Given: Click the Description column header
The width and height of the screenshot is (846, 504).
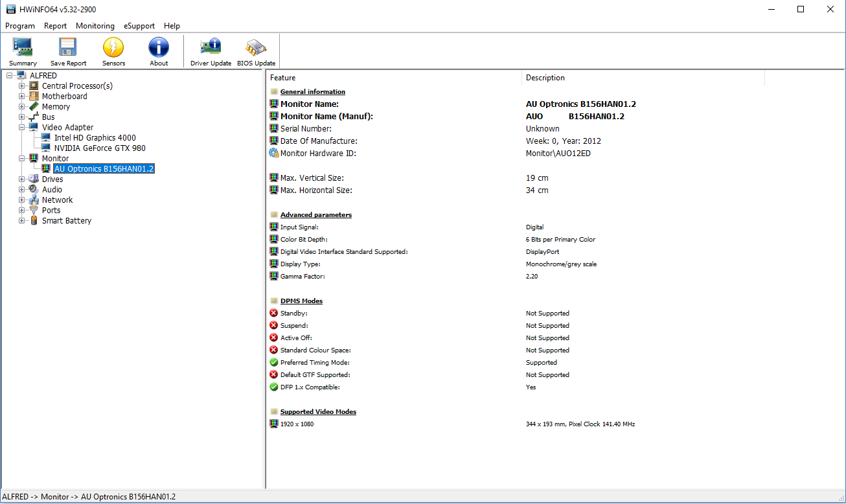Looking at the screenshot, I should pos(643,78).
